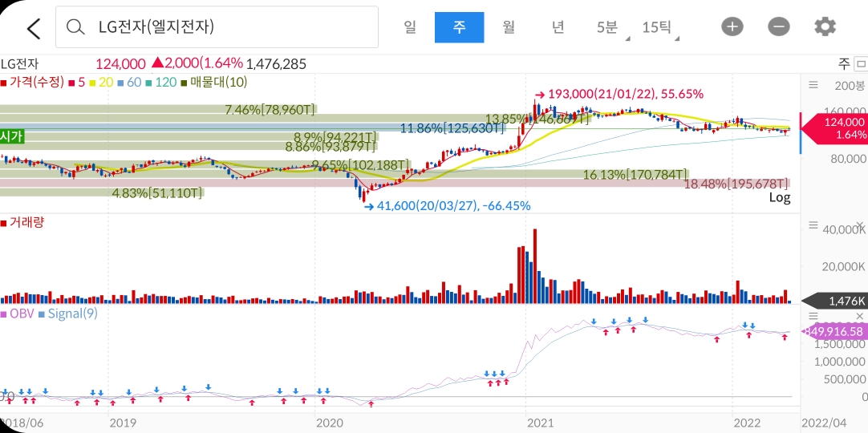Image resolution: width=868 pixels, height=433 pixels.
Task: Click the 2021 label on the time axis
Action: point(541,423)
